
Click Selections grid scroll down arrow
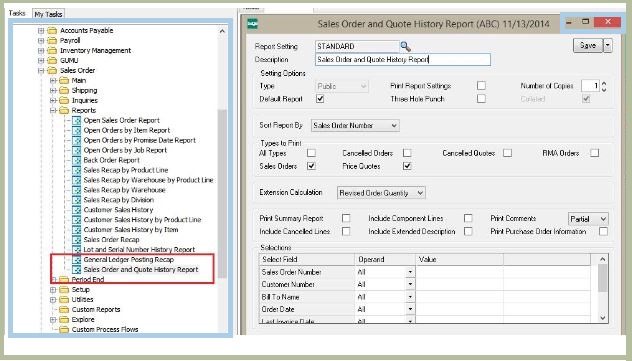pyautogui.click(x=603, y=318)
